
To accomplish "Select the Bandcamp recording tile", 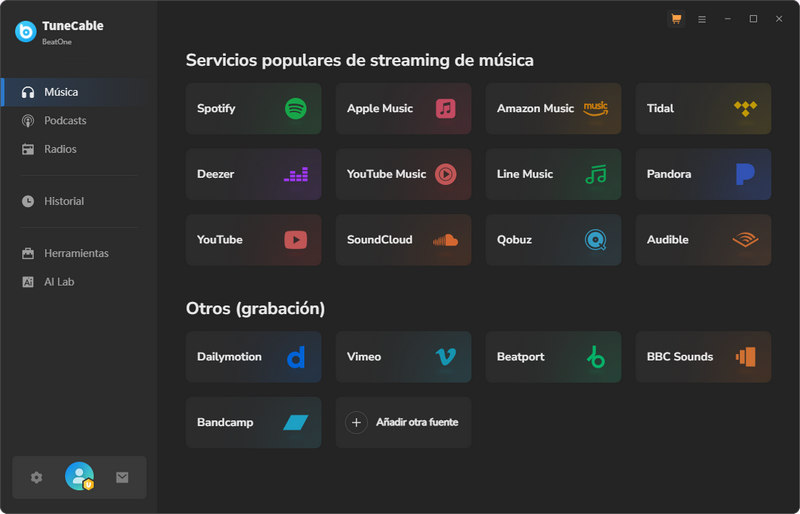I will pos(253,422).
